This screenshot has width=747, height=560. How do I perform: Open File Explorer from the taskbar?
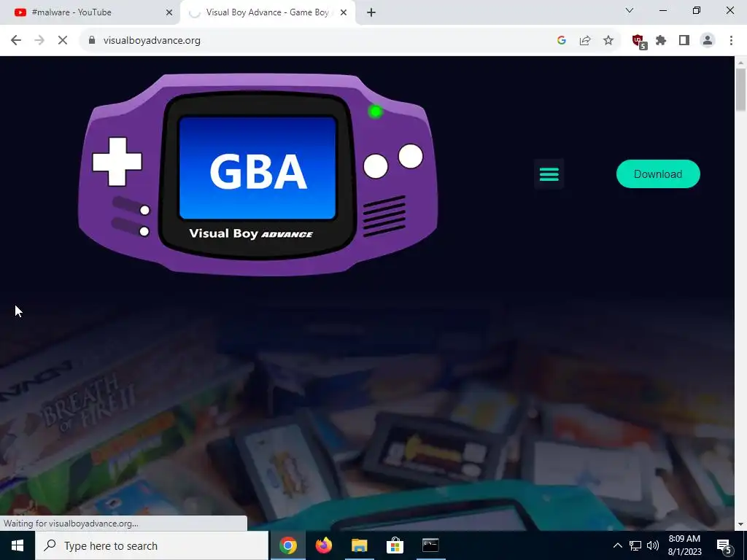359,545
